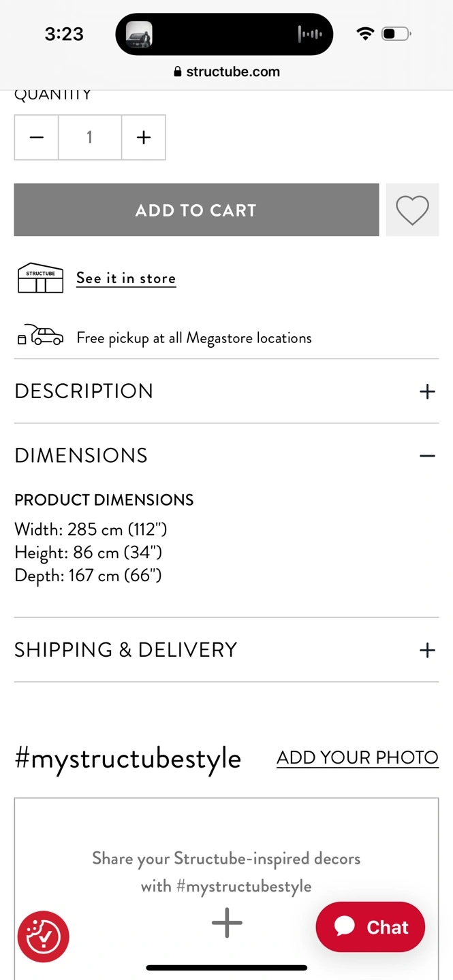
Task: Decrease quantity with the minus button
Action: click(37, 137)
